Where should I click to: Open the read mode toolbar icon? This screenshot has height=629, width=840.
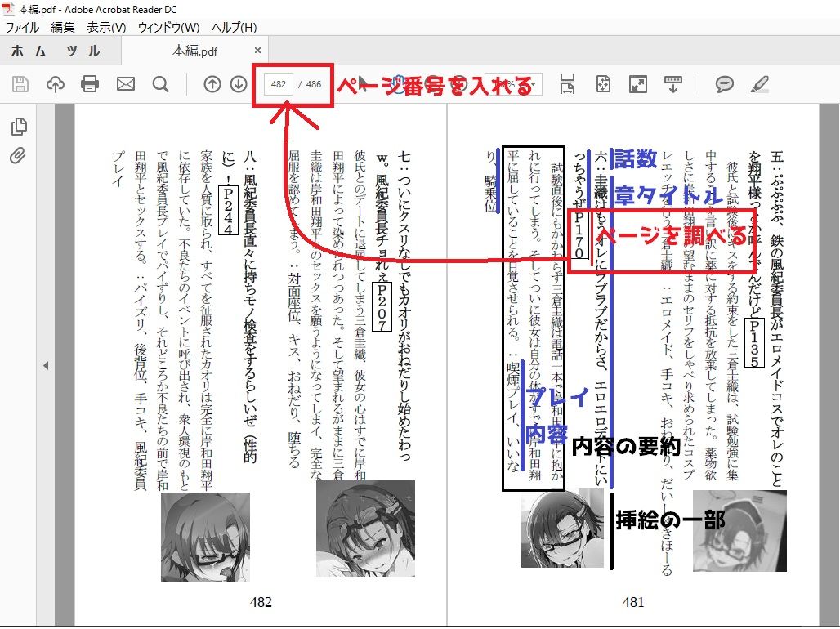point(672,84)
